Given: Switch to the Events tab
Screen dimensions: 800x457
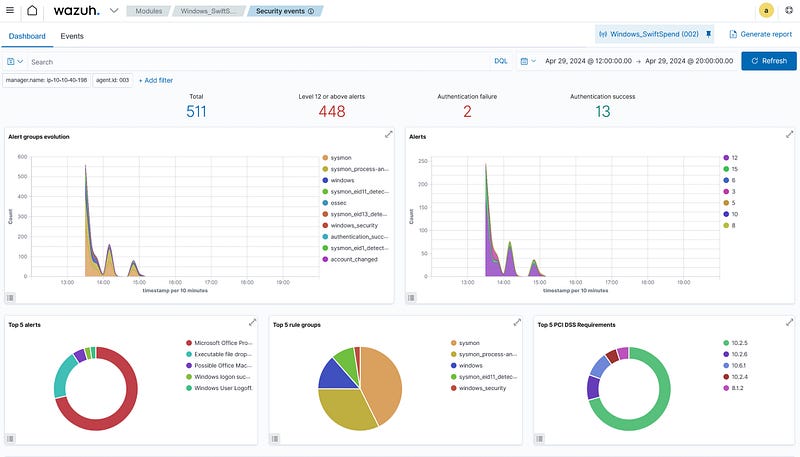Looking at the screenshot, I should pos(72,36).
